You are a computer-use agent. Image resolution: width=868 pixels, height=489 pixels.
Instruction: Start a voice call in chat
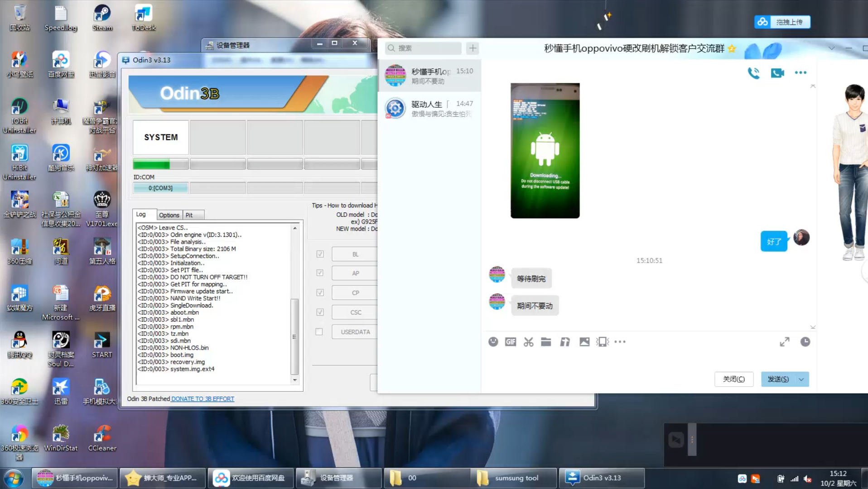(753, 73)
